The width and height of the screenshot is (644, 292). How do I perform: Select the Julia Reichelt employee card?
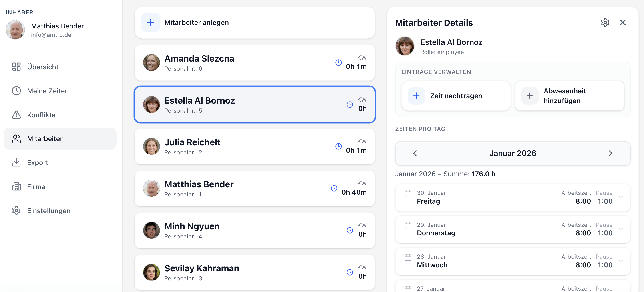click(255, 146)
